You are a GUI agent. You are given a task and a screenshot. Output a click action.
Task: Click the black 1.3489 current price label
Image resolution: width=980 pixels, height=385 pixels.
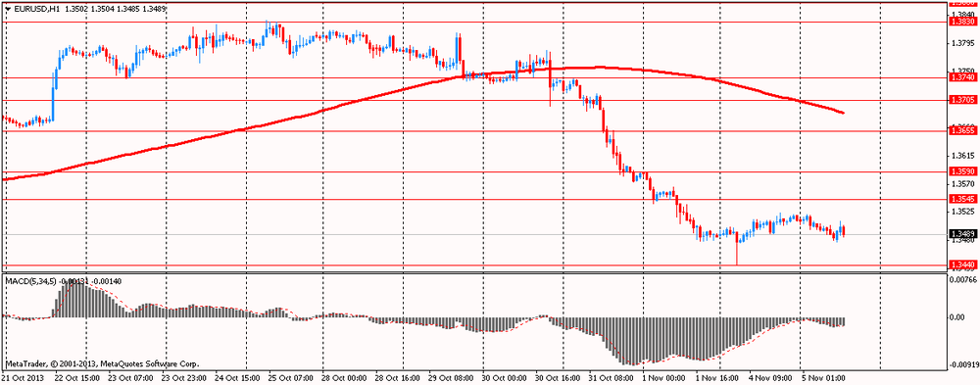coord(962,234)
